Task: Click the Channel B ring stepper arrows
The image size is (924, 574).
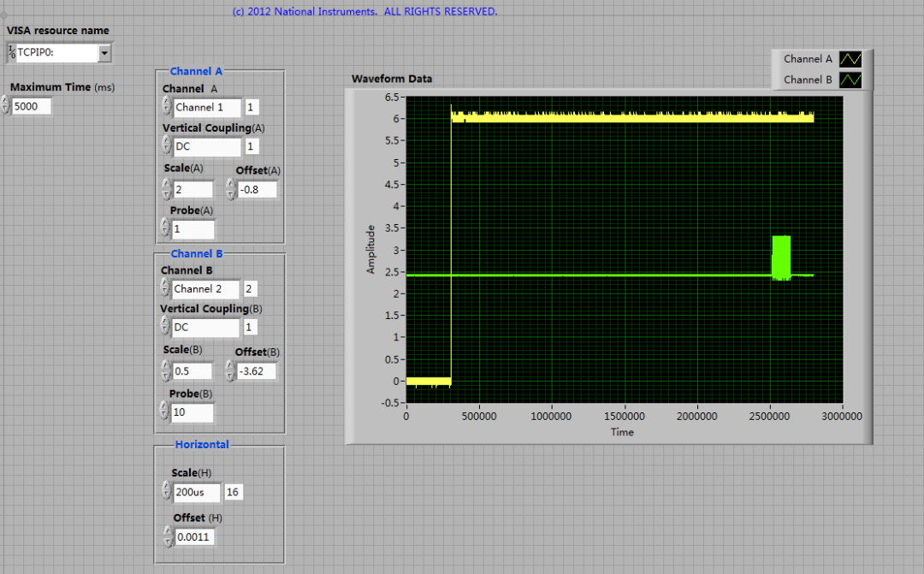Action: pos(165,288)
